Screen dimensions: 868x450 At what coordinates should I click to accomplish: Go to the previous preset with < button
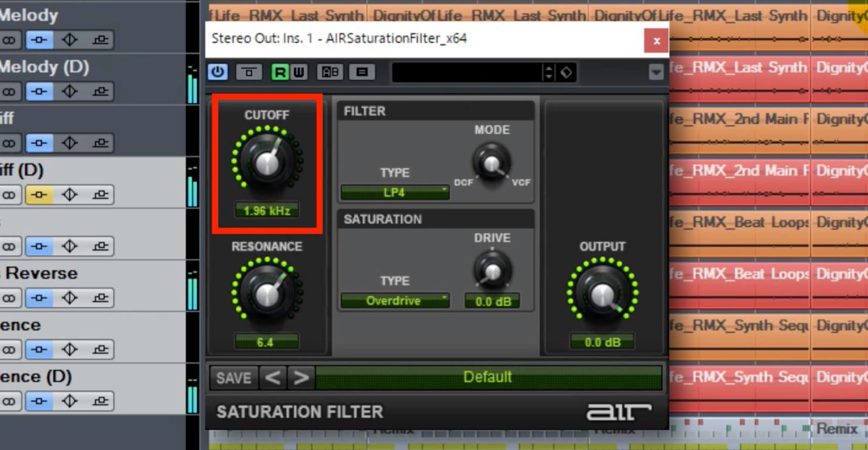[x=272, y=378]
